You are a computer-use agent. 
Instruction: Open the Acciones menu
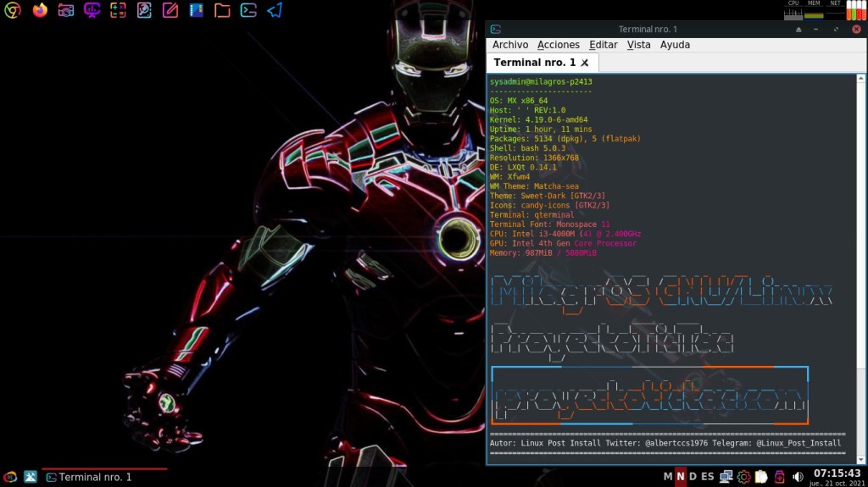coord(558,45)
